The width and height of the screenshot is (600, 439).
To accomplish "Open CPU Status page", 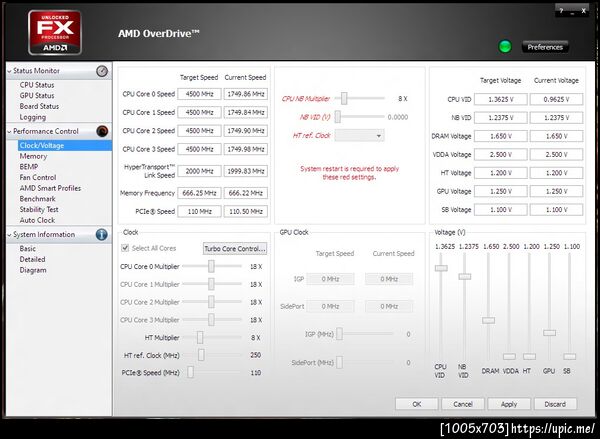I will tap(37, 85).
